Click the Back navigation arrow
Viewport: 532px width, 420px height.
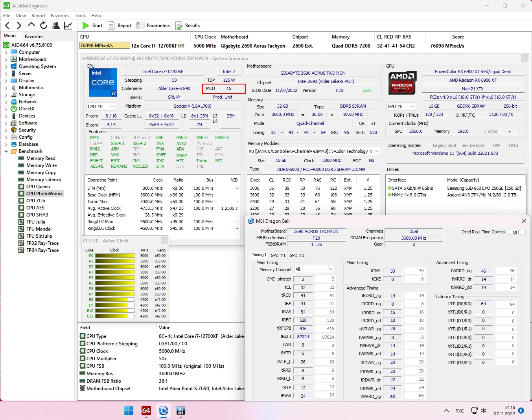(7, 26)
